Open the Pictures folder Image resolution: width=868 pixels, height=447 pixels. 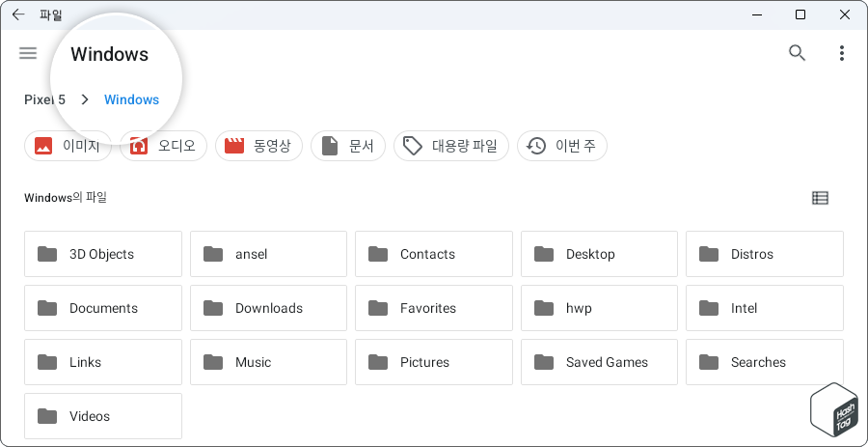(x=433, y=362)
